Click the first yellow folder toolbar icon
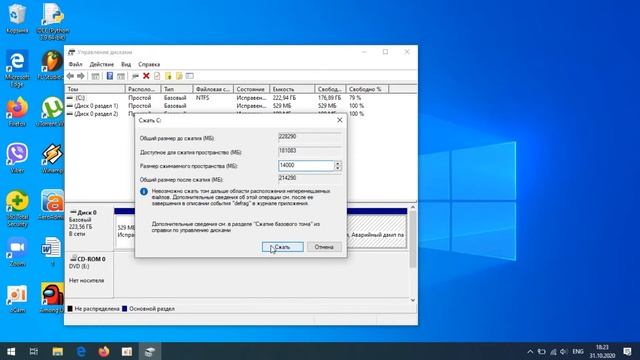This screenshot has height=360, width=640. coord(168,76)
